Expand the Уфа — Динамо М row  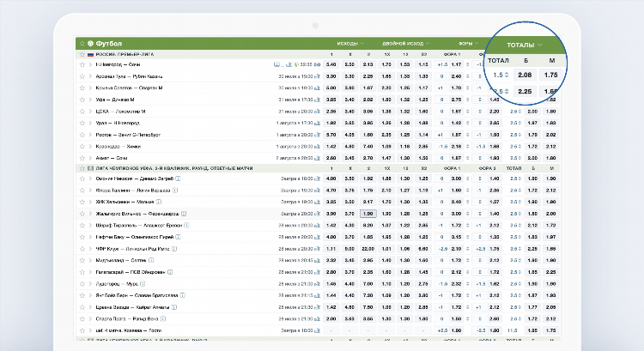point(90,100)
